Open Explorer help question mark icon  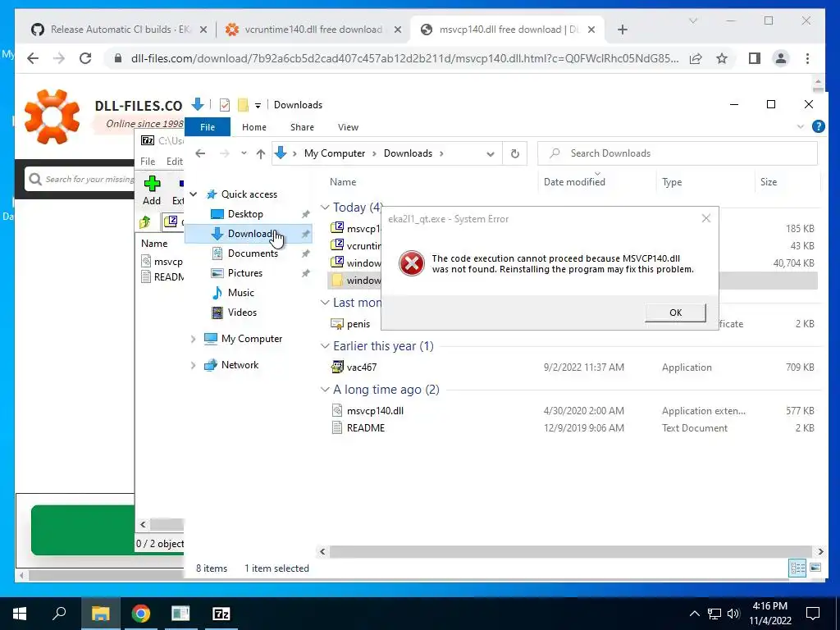click(818, 126)
